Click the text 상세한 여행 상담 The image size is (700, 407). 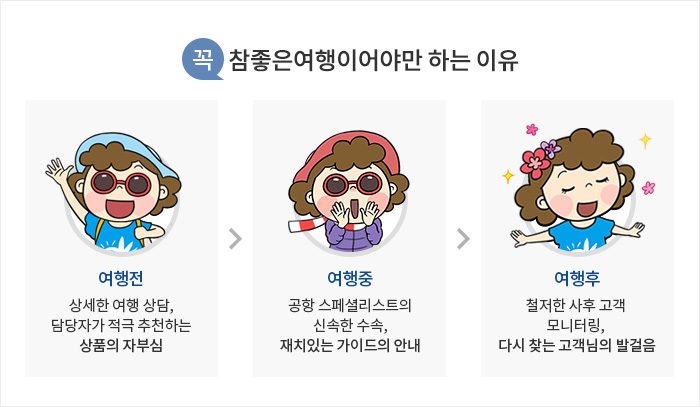[121, 306]
